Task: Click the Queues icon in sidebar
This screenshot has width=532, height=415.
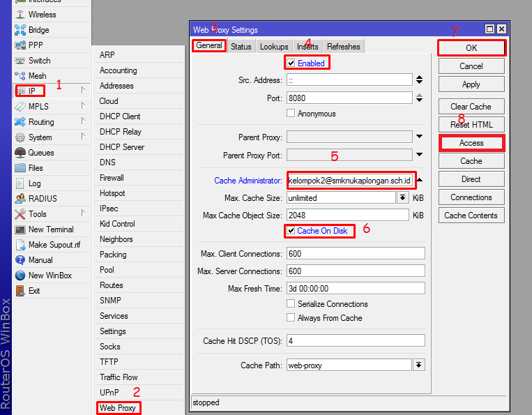Action: (x=20, y=153)
